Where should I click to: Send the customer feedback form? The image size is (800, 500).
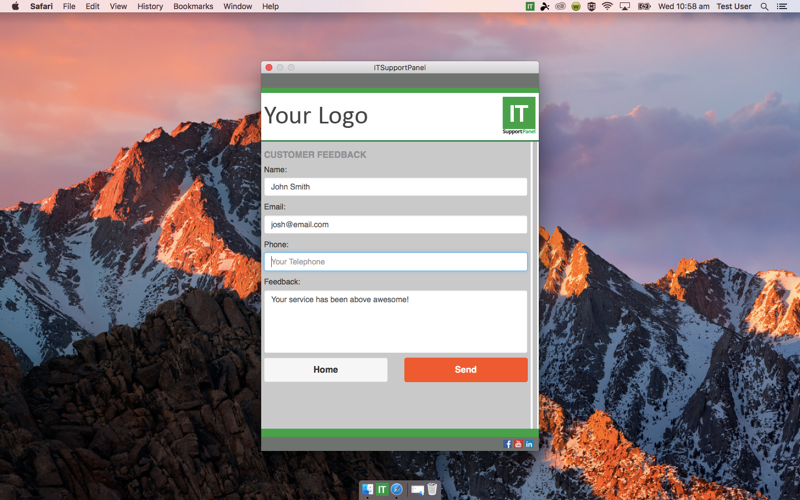[x=466, y=369]
